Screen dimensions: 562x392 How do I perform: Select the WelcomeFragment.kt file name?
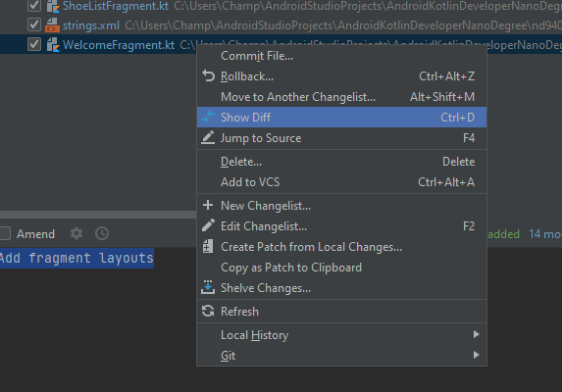[119, 45]
